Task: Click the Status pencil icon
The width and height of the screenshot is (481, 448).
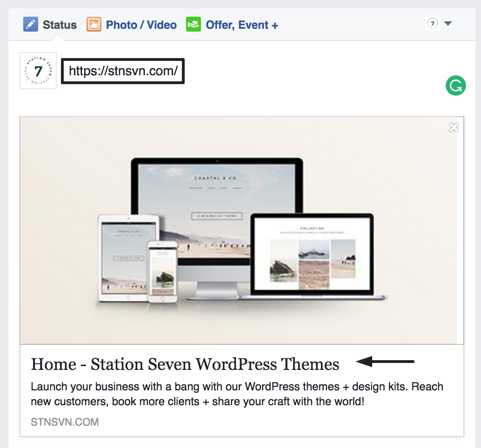Action: pos(31,24)
